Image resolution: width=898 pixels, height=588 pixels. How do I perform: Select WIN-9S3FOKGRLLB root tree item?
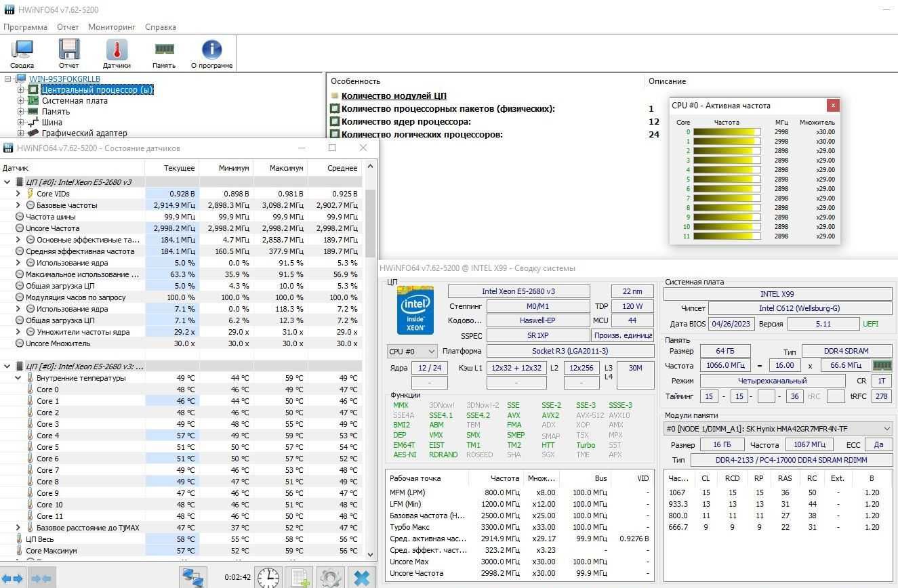(64, 79)
